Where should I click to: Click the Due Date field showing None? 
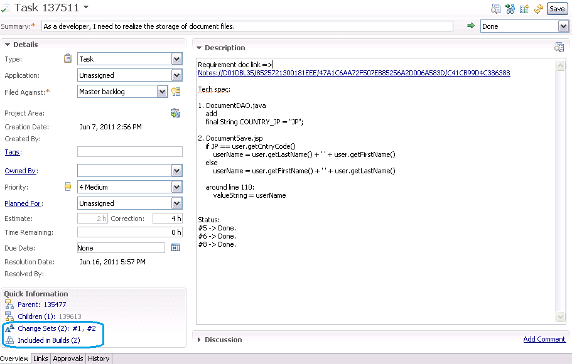(121, 248)
